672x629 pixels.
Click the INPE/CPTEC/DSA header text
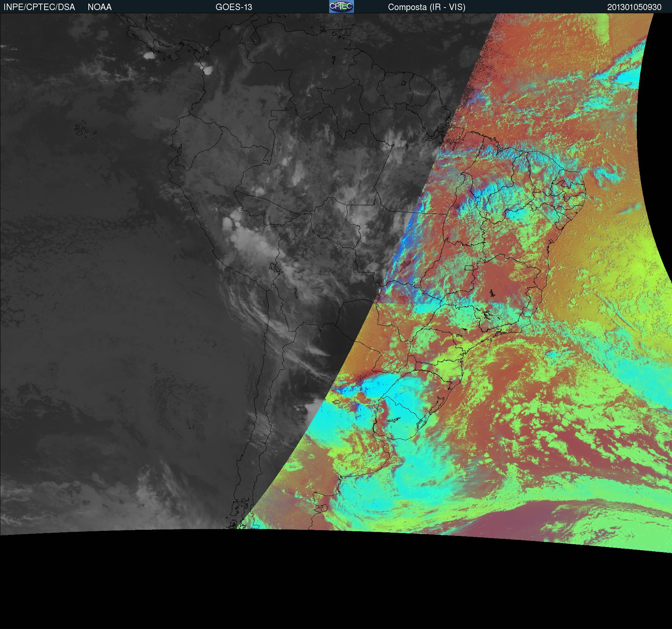[x=39, y=7]
